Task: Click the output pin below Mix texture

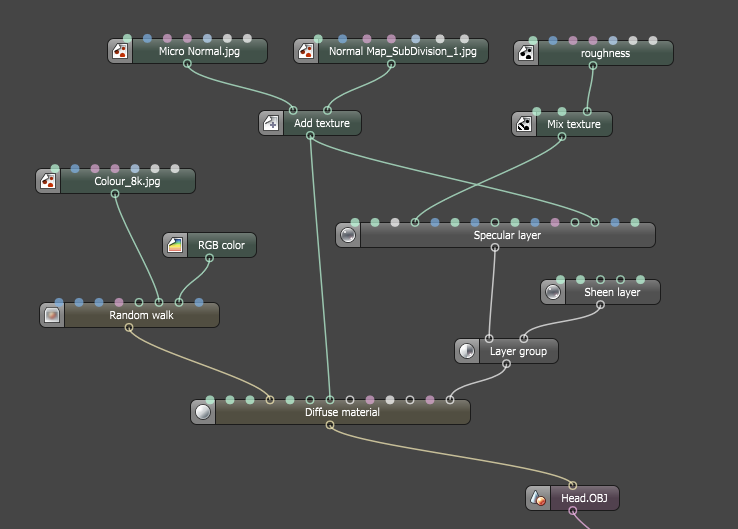Action: (562, 136)
